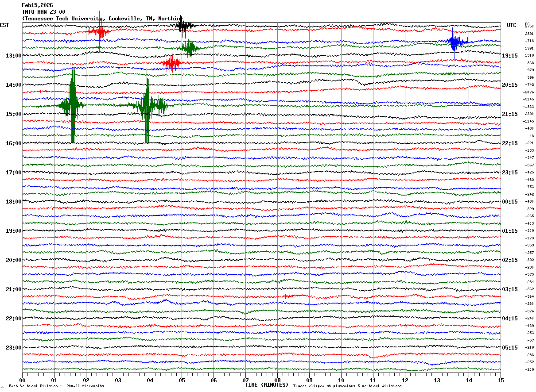This screenshot has height=392, width=536.
Task: Select the 13:00 CST time marker
Action: 13,56
